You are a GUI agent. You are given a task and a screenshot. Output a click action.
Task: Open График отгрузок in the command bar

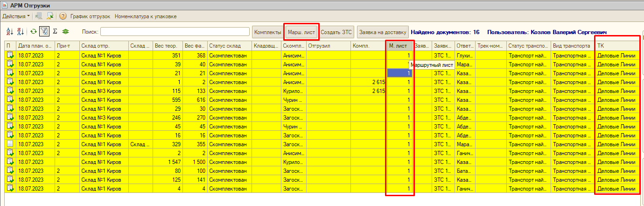tap(90, 16)
